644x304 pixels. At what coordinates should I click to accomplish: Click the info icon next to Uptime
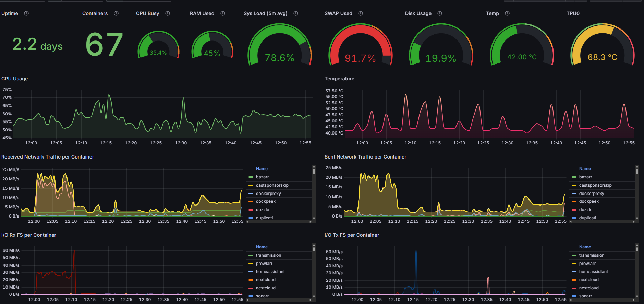tap(26, 13)
